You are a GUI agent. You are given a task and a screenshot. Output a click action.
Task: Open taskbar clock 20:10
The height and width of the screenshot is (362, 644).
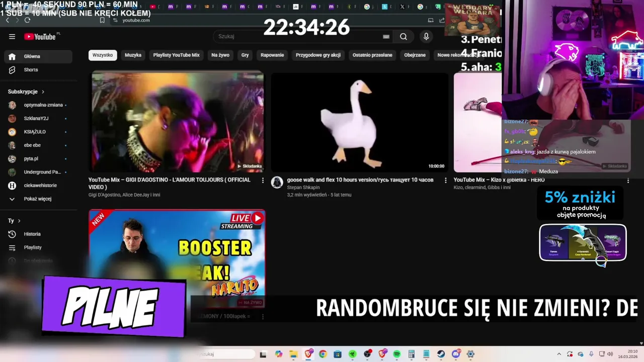pos(628,354)
